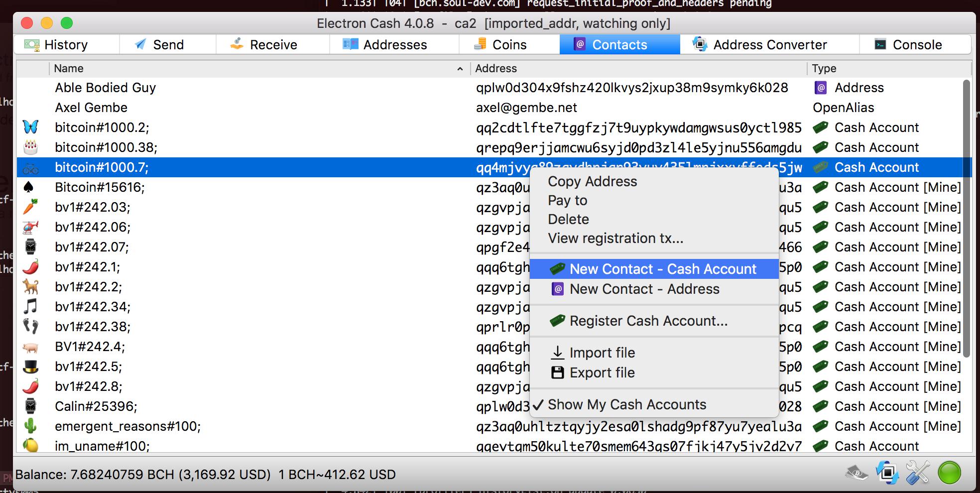Sort by the Type column header

(x=889, y=69)
